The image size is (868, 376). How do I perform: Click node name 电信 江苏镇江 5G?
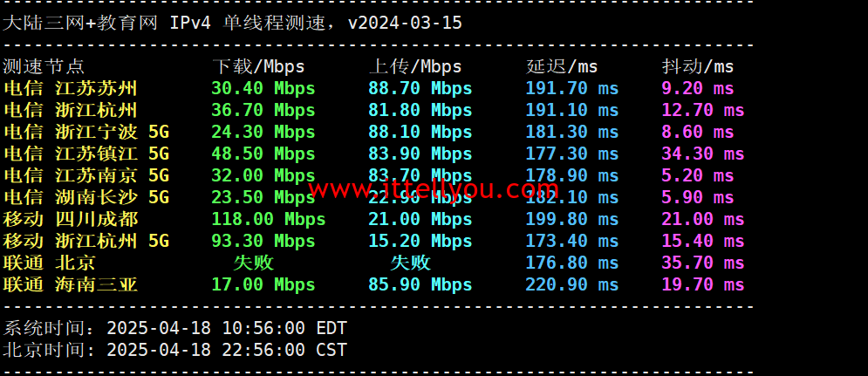click(x=85, y=154)
